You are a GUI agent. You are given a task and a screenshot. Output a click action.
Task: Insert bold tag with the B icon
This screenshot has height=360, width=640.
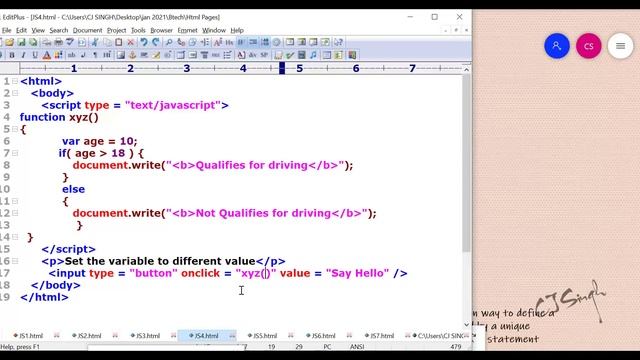pyautogui.click(x=12, y=55)
